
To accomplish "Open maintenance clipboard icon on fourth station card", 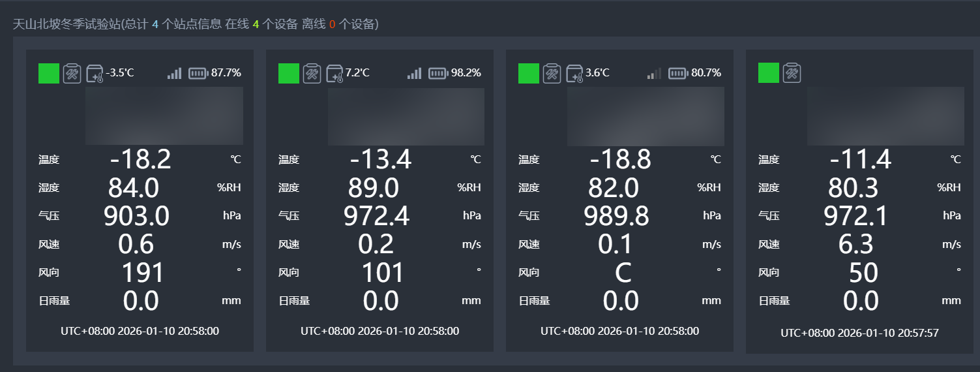I will click(x=792, y=73).
